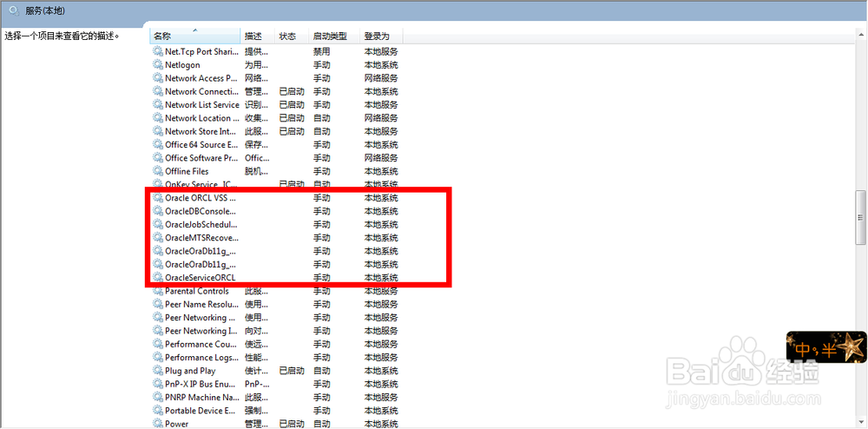This screenshot has height=429, width=868.
Task: Click the 自动 startup type of Network Location
Action: point(322,118)
